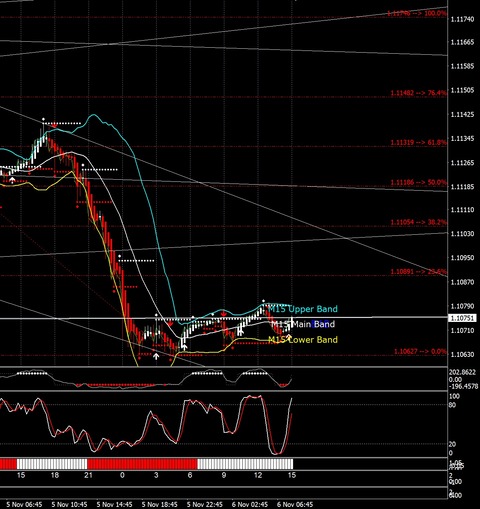Click the stochastic 80 level label
This screenshot has width=480, height=509.
pos(452,405)
